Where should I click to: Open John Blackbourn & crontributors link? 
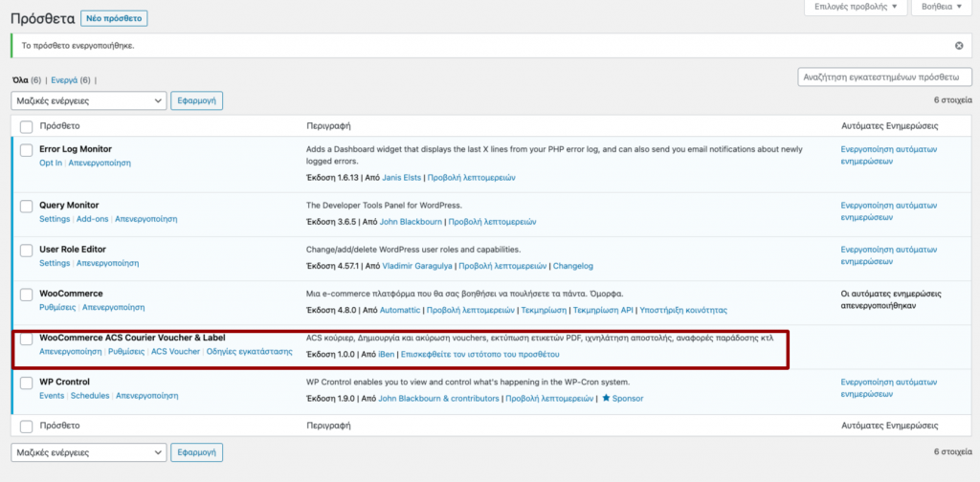point(438,399)
